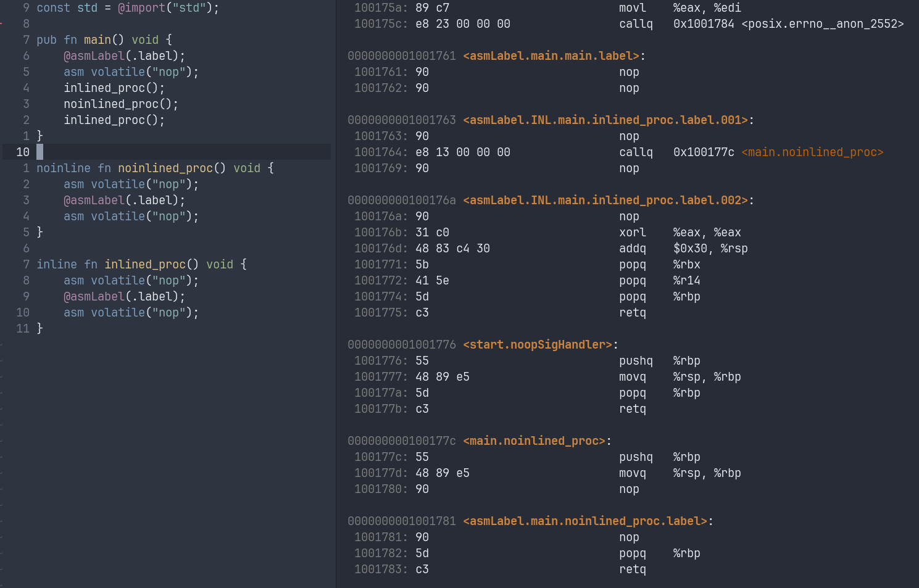Click the posix.errno__anon_2552 call target

822,24
